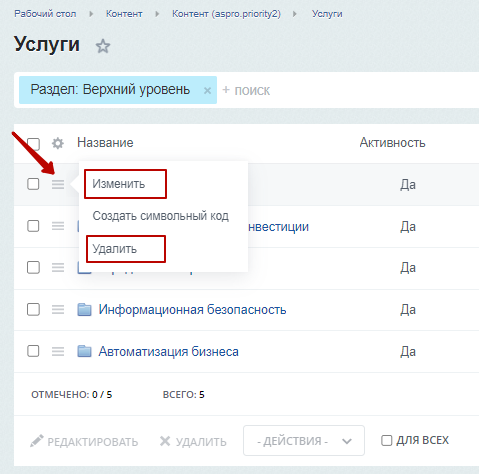Click folder icon beside Автоматизация бизнеса
This screenshot has height=474, width=479.
pos(84,351)
